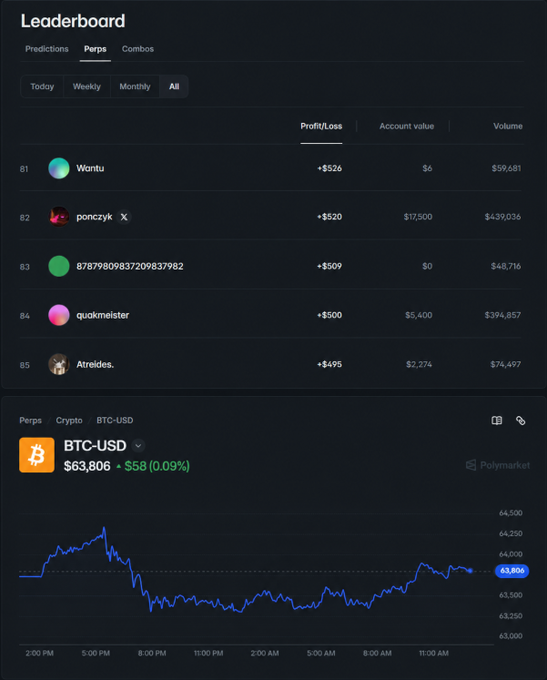The width and height of the screenshot is (547, 680).
Task: Click Wantu's +$526 profit value
Action: click(x=329, y=168)
